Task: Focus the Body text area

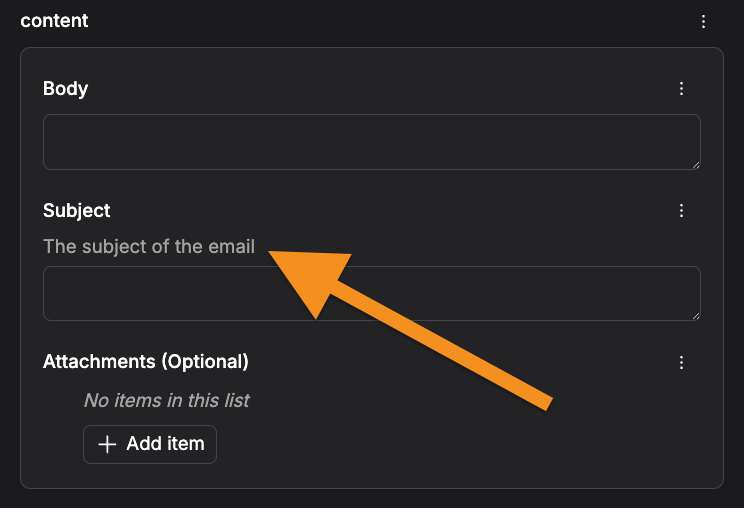Action: (x=372, y=142)
